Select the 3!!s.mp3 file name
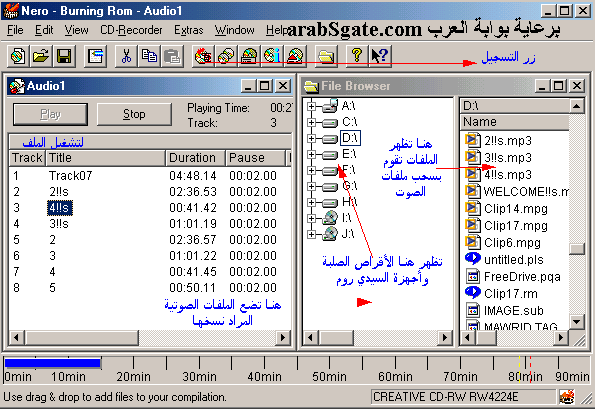The width and height of the screenshot is (595, 409). pos(508,157)
